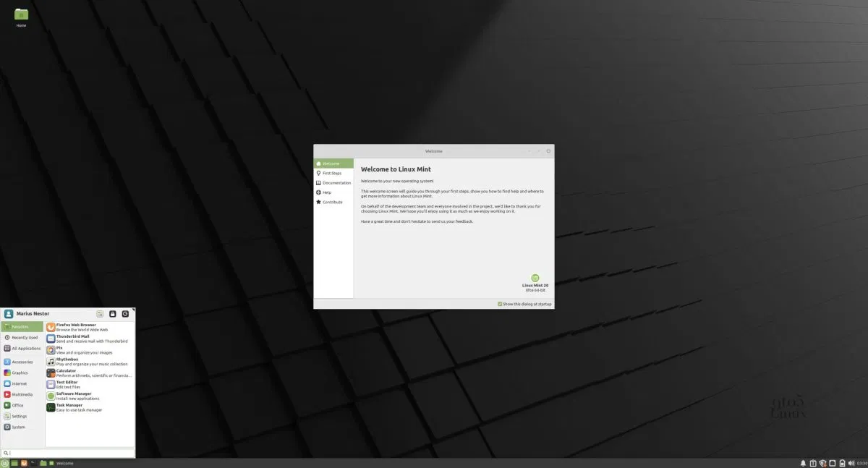The image size is (868, 468).
Task: Open terminal from the panel launcher
Action: (33, 463)
